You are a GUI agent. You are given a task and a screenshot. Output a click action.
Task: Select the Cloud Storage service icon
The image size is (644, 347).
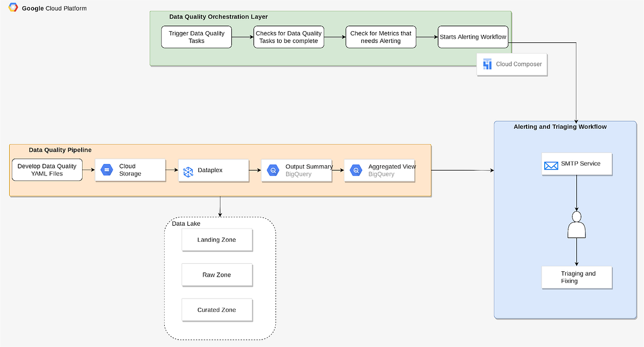(x=107, y=170)
